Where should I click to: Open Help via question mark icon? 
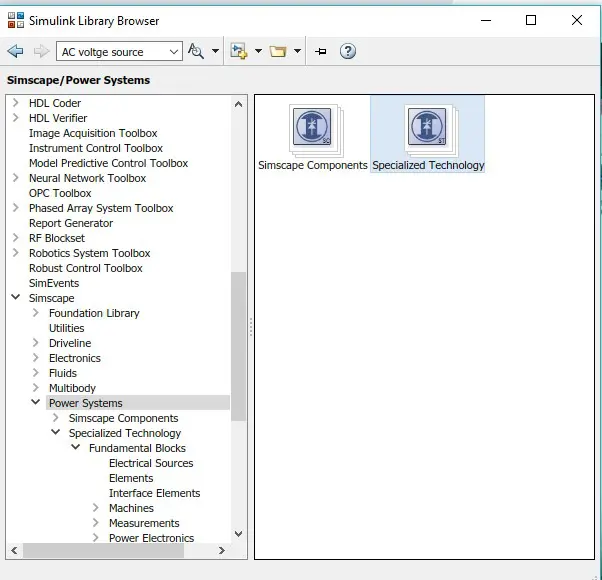click(x=348, y=51)
